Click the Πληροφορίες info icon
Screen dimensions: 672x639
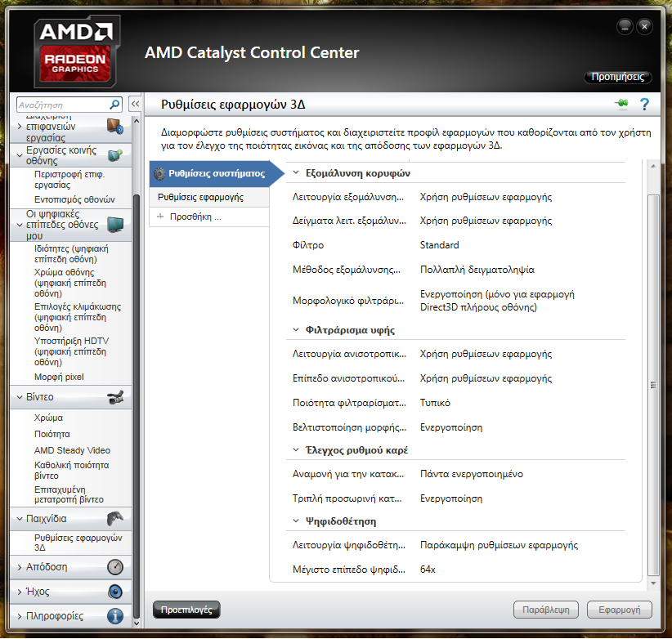(x=114, y=616)
